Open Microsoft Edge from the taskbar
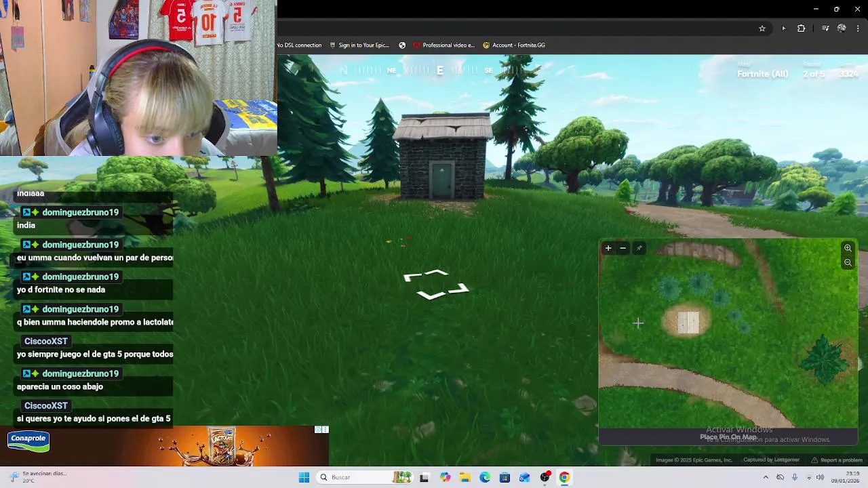 click(x=485, y=477)
